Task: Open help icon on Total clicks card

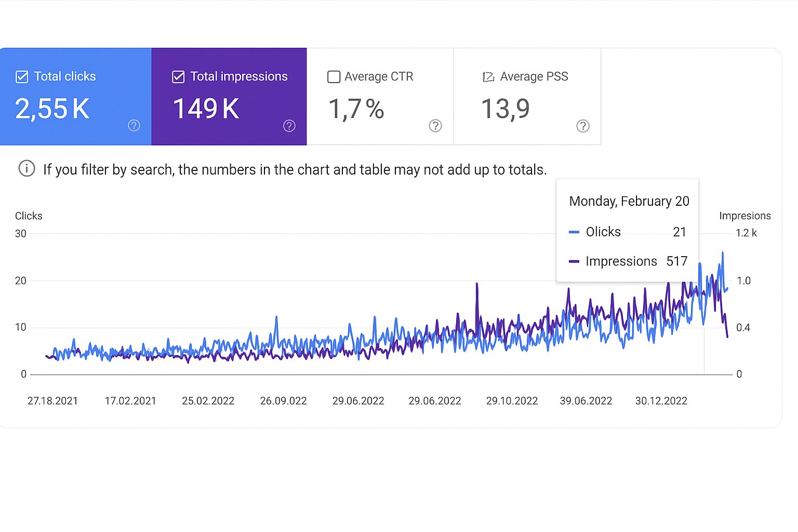Action: pyautogui.click(x=134, y=126)
